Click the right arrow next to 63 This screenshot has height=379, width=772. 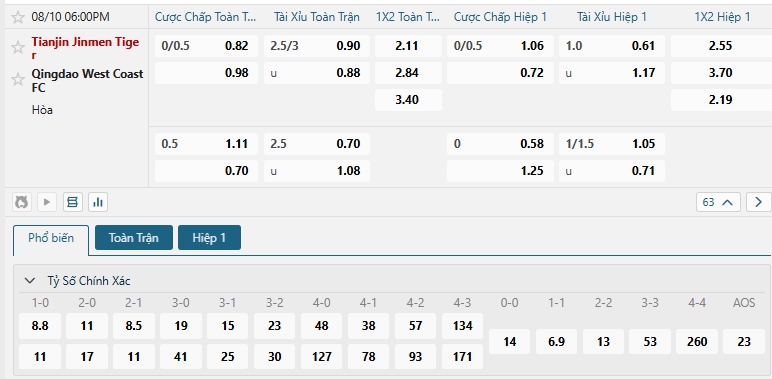click(x=758, y=202)
